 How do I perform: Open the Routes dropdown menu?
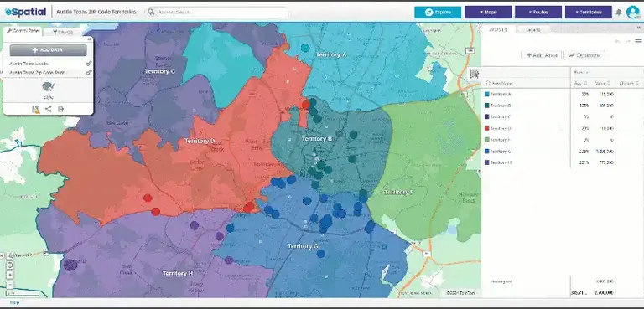point(538,13)
